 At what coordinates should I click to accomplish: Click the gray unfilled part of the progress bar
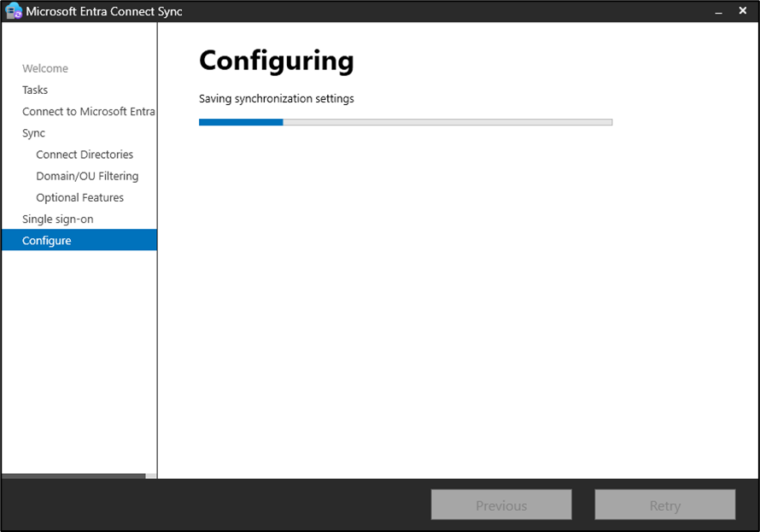click(x=447, y=122)
